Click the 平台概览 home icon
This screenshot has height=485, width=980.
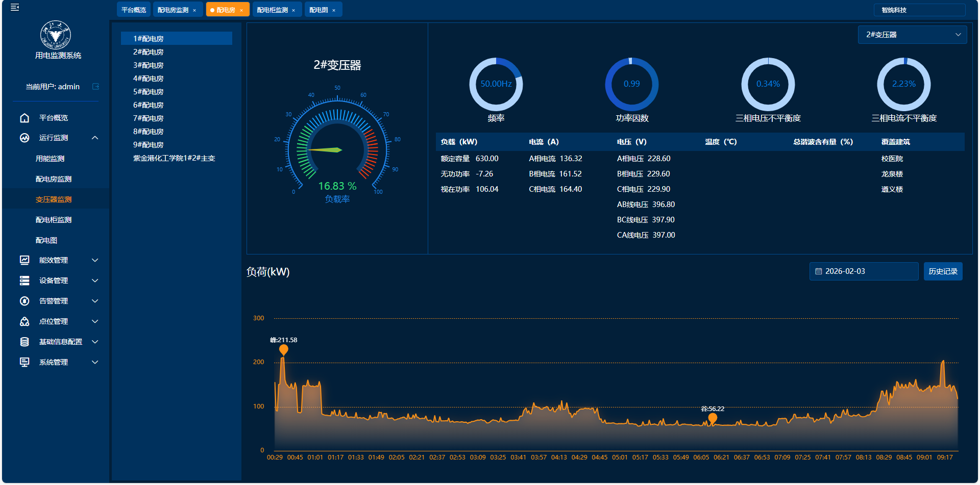tap(24, 118)
